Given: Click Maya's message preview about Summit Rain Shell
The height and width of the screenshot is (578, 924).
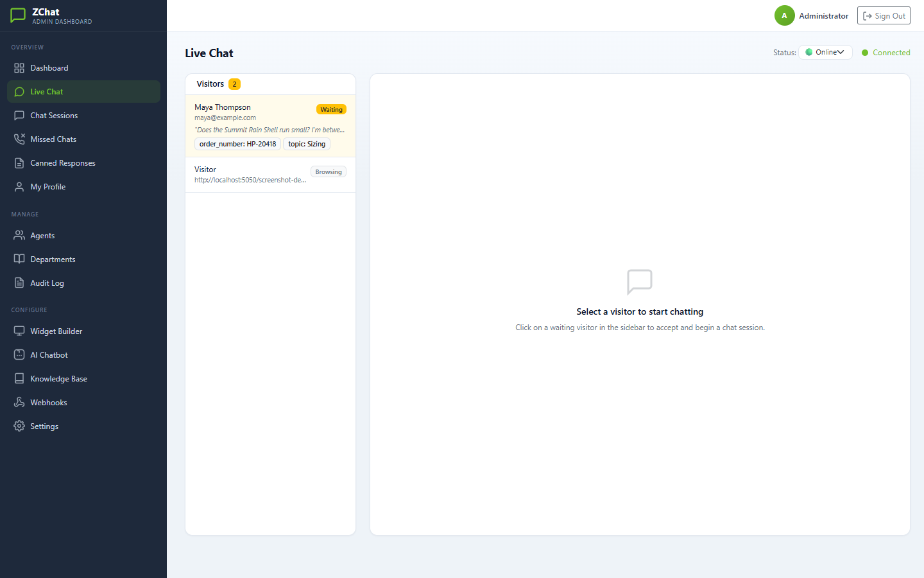Looking at the screenshot, I should point(269,130).
